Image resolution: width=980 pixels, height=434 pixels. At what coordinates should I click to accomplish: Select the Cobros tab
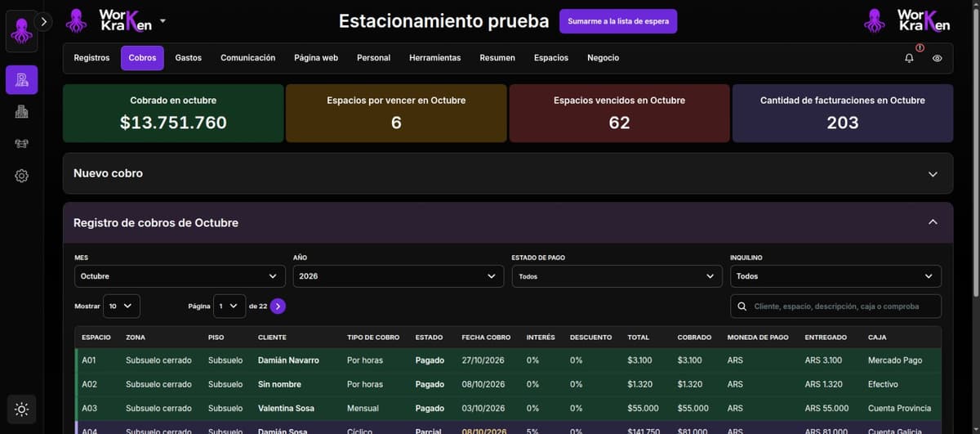(142, 58)
